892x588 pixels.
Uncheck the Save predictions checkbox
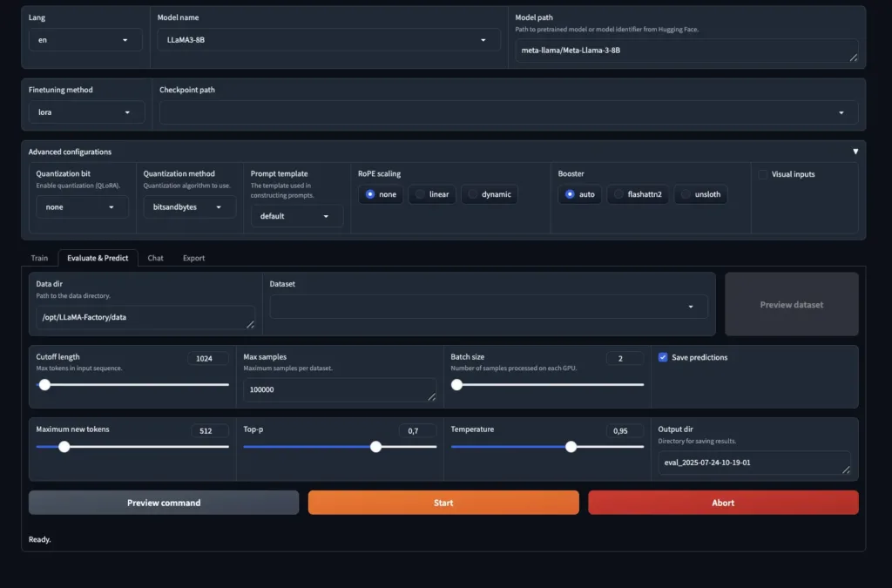[663, 357]
